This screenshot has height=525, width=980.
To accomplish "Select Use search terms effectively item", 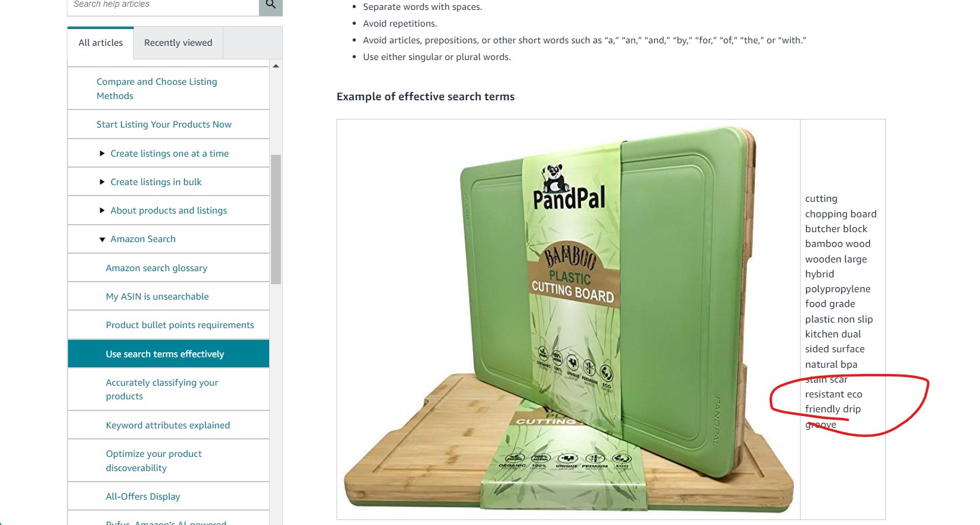I will [x=168, y=354].
